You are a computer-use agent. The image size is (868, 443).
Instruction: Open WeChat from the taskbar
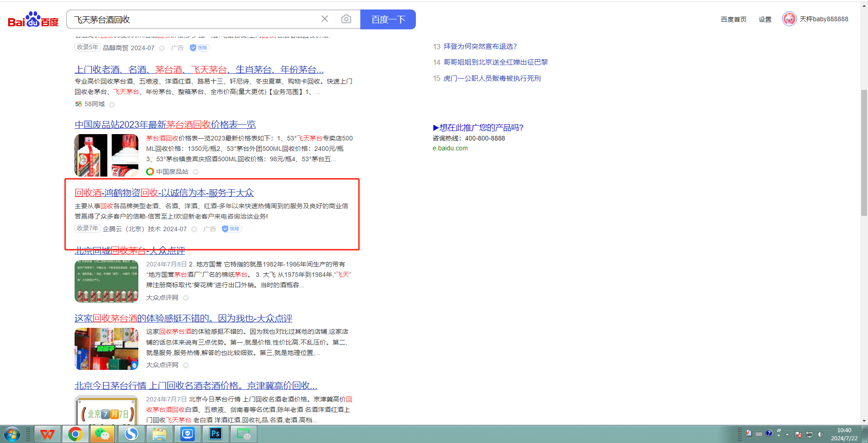(103, 434)
